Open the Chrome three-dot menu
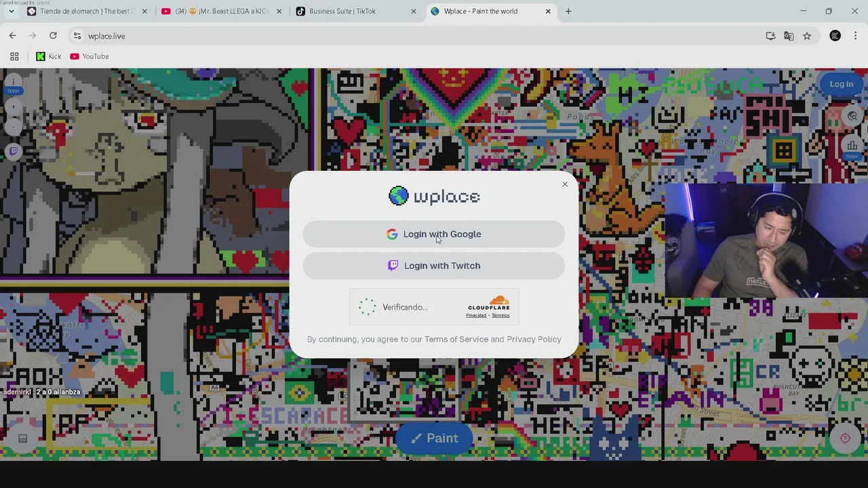Viewport: 868px width, 488px height. click(856, 36)
